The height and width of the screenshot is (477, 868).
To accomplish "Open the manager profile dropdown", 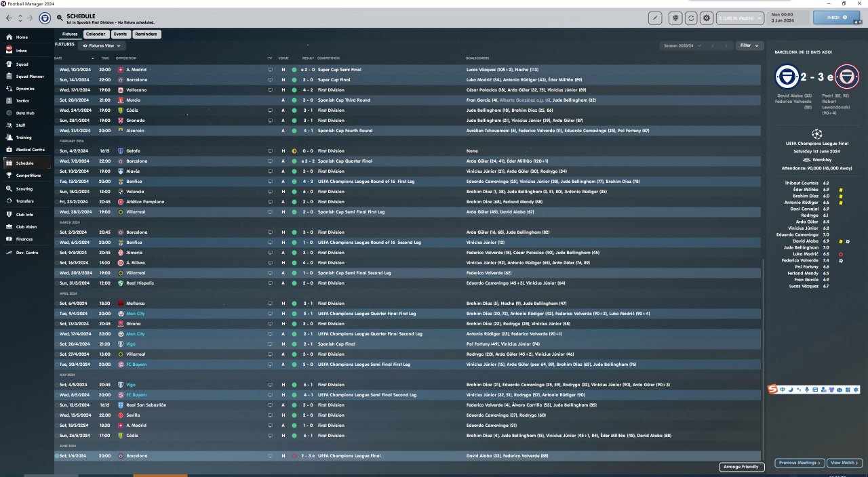I will [x=741, y=18].
